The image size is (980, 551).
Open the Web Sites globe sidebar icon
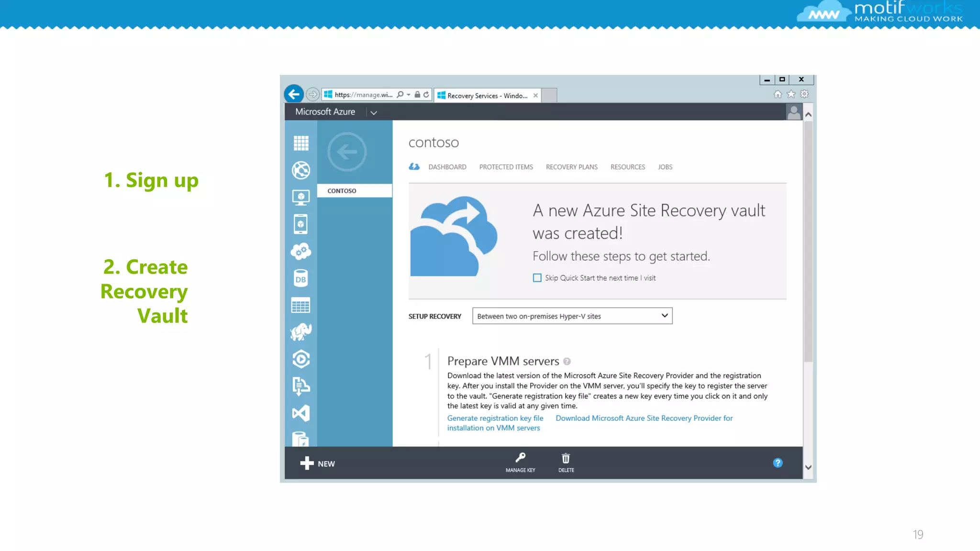click(301, 170)
